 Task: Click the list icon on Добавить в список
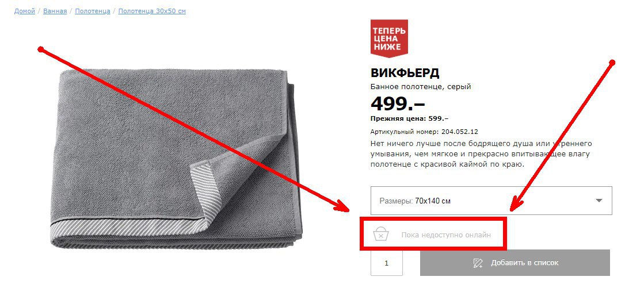[x=478, y=263]
